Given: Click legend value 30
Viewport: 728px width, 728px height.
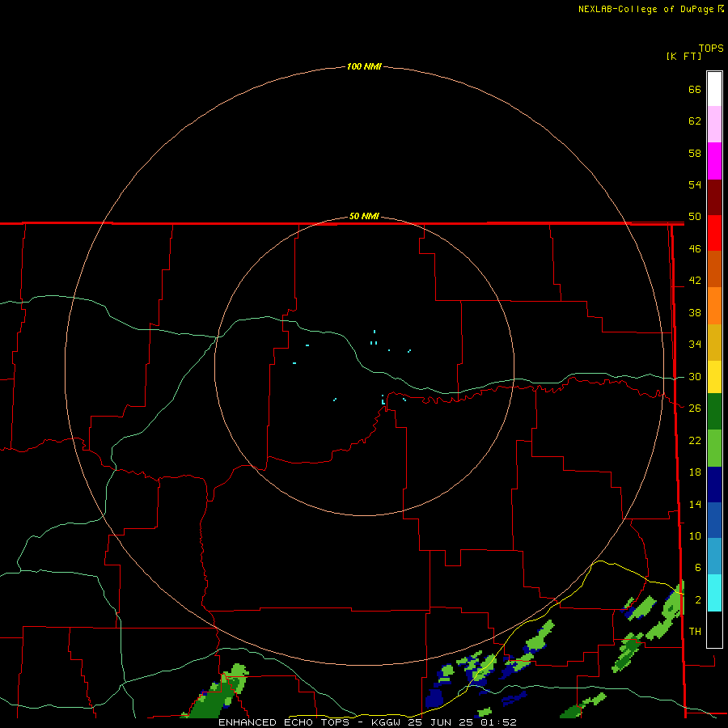Looking at the screenshot, I should click(x=695, y=376).
